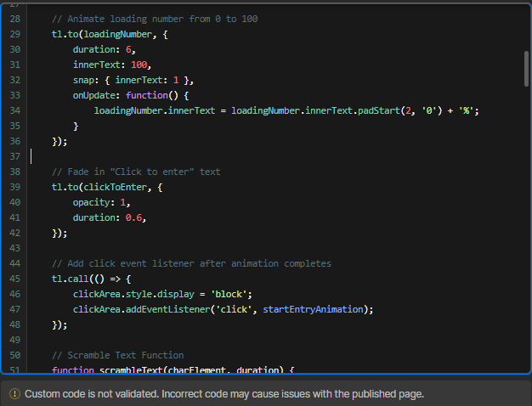
Task: Click the line "clickArea.style.display = 'block';"
Action: coord(162,294)
